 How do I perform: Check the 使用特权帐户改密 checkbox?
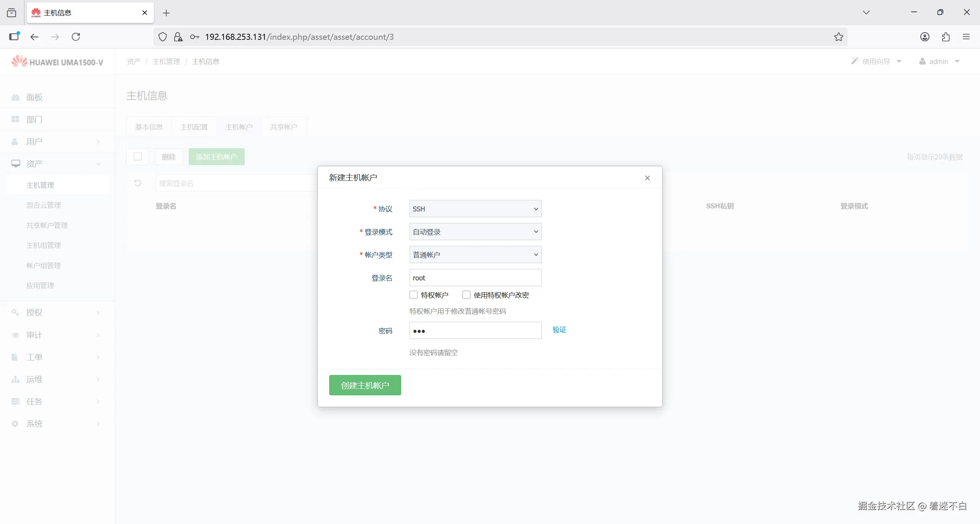point(466,295)
